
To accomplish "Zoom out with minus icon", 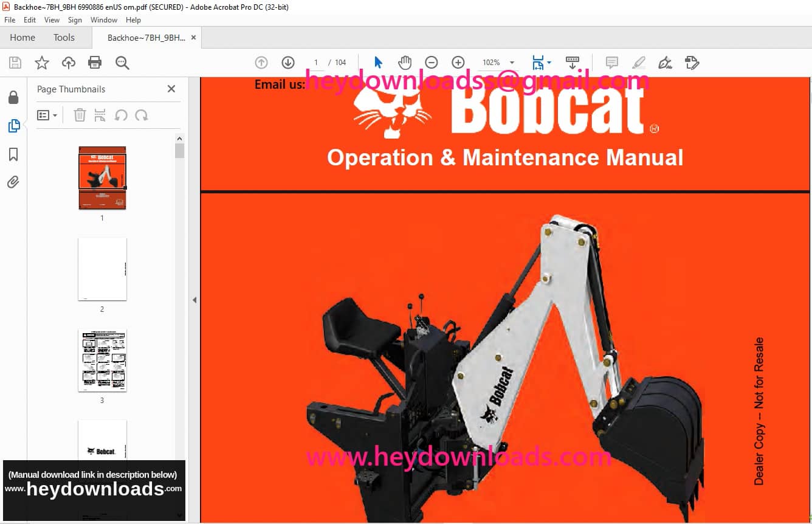I will 432,63.
